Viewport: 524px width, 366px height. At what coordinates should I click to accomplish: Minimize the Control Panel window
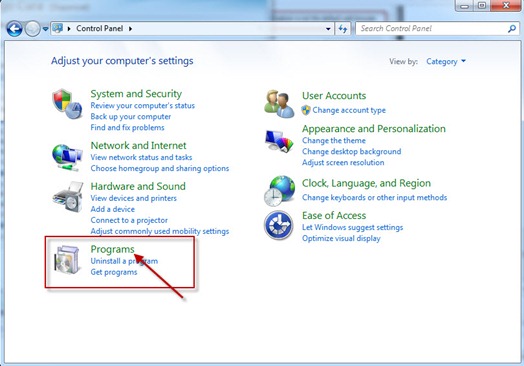click(x=465, y=6)
